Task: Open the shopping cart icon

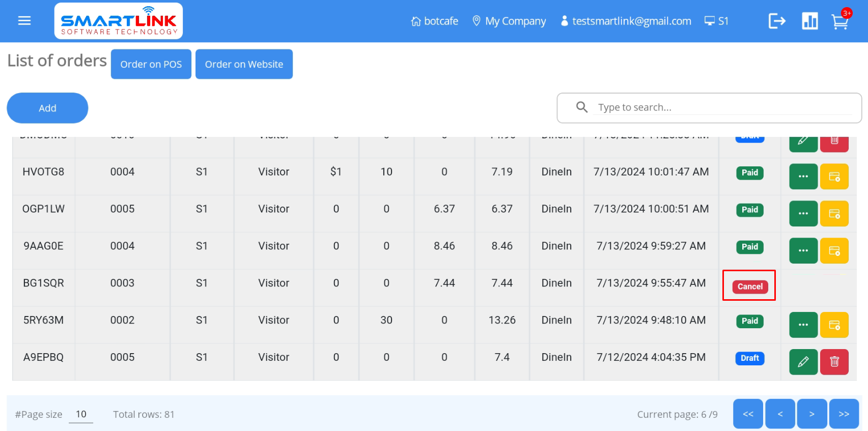Action: (x=839, y=21)
